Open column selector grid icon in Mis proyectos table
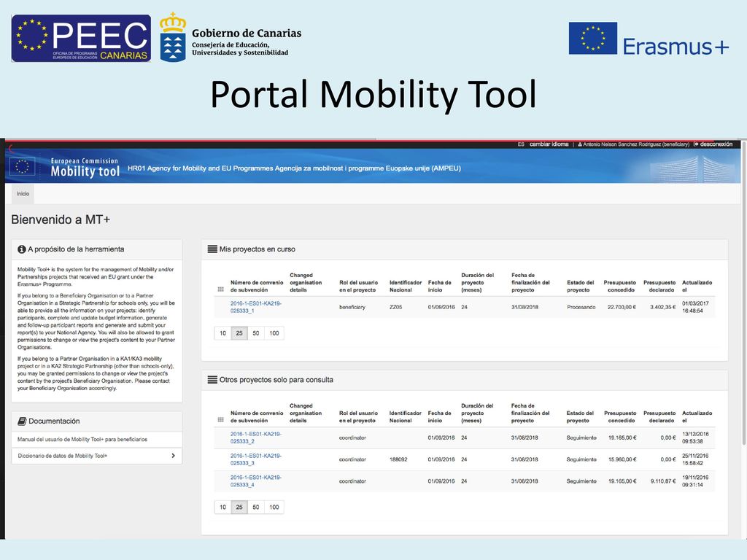 click(x=220, y=289)
